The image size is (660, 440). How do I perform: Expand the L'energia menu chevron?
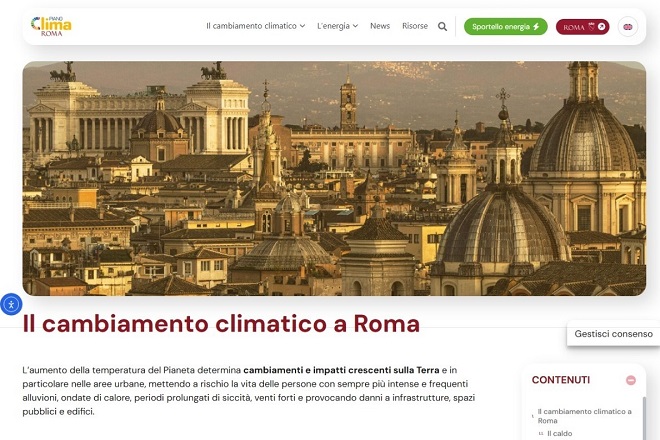tap(355, 26)
